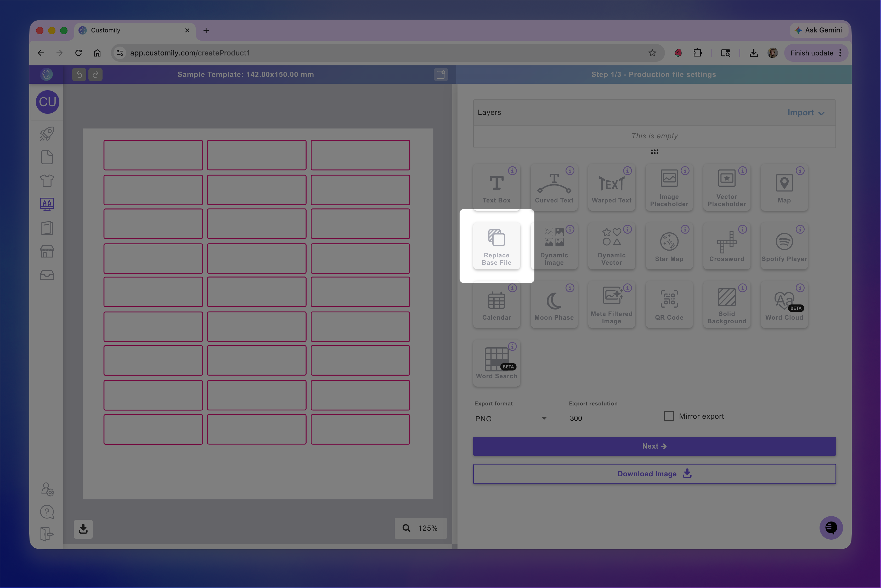Open the rocket launch sidebar icon

[x=47, y=134]
